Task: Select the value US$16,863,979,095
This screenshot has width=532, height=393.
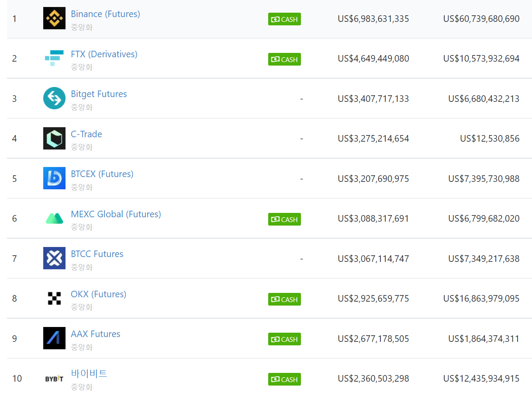Action: pyautogui.click(x=481, y=299)
